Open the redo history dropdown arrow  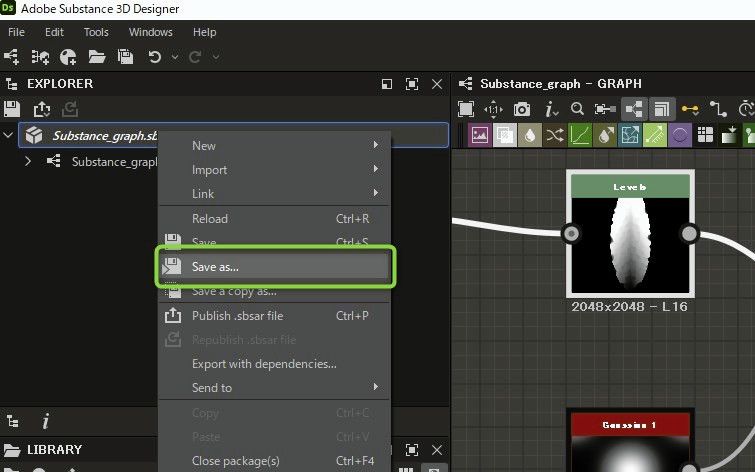(216, 57)
